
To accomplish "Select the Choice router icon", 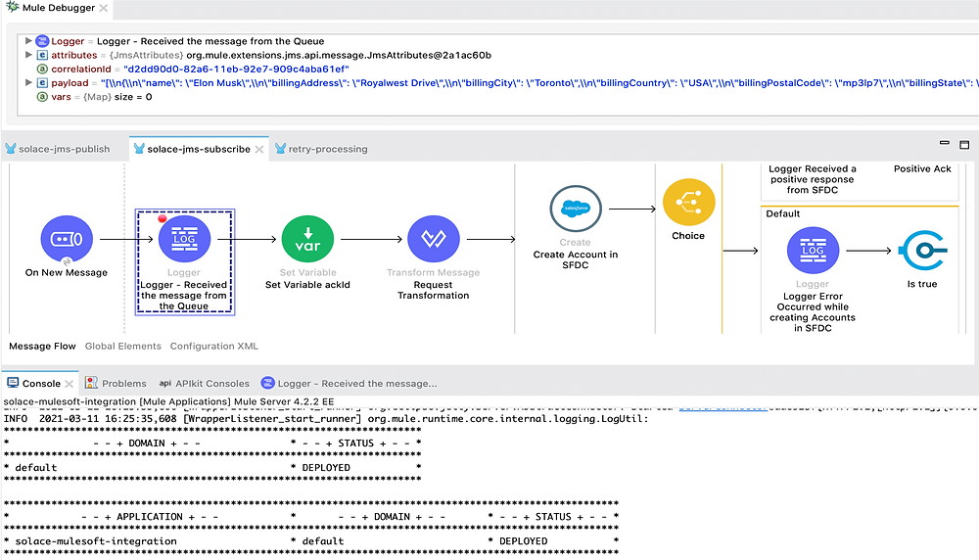I will click(x=688, y=203).
